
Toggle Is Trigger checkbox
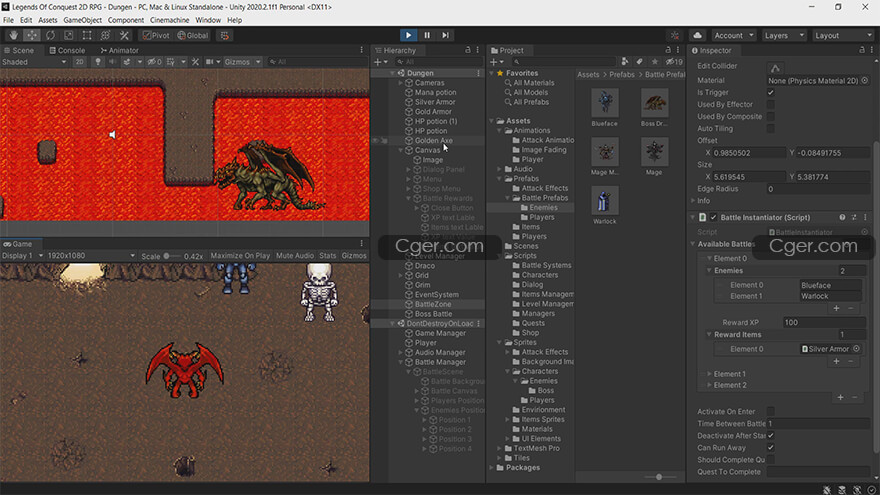[x=771, y=92]
